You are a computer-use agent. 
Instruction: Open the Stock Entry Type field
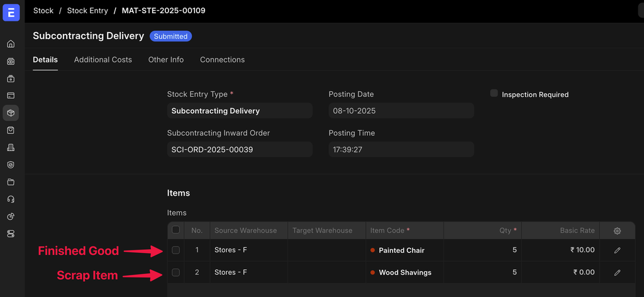tap(240, 111)
